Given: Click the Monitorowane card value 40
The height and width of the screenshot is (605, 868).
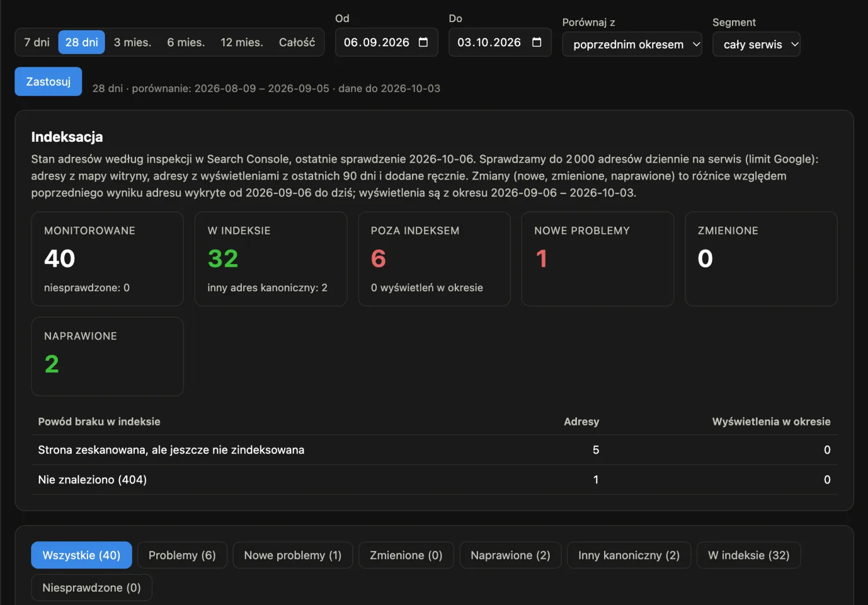Looking at the screenshot, I should (x=60, y=258).
